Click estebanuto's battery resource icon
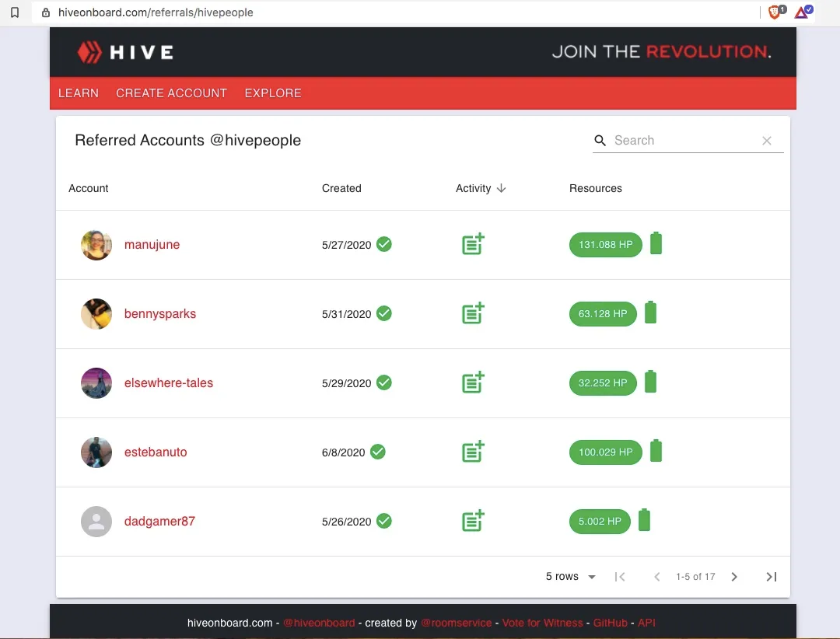Image resolution: width=840 pixels, height=639 pixels. point(656,450)
